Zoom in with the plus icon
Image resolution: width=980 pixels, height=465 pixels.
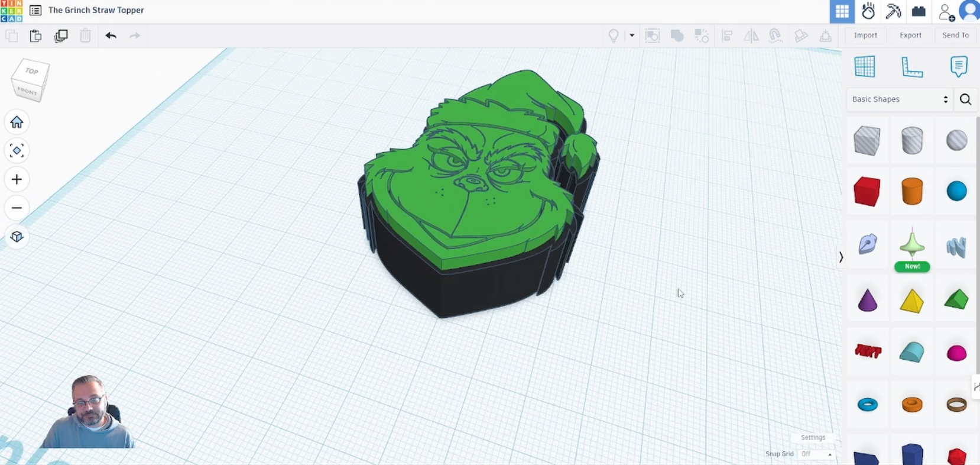pyautogui.click(x=17, y=179)
